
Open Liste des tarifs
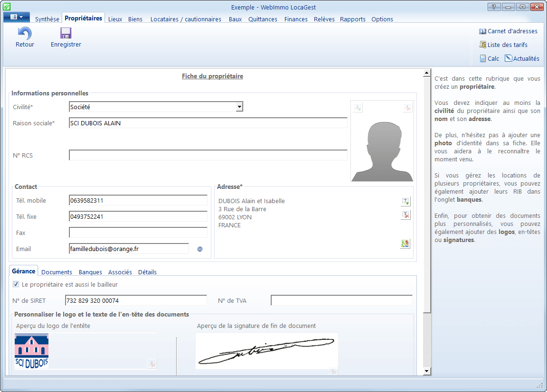(503, 45)
